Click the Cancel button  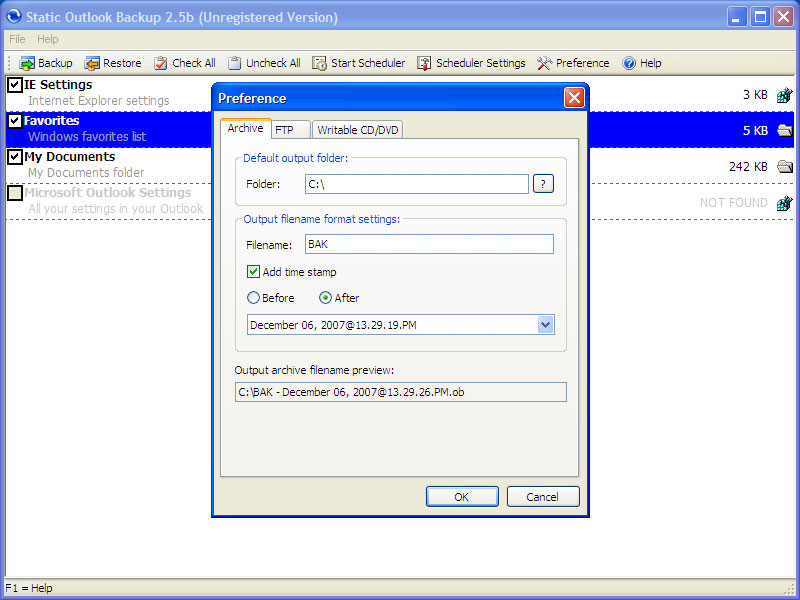543,497
